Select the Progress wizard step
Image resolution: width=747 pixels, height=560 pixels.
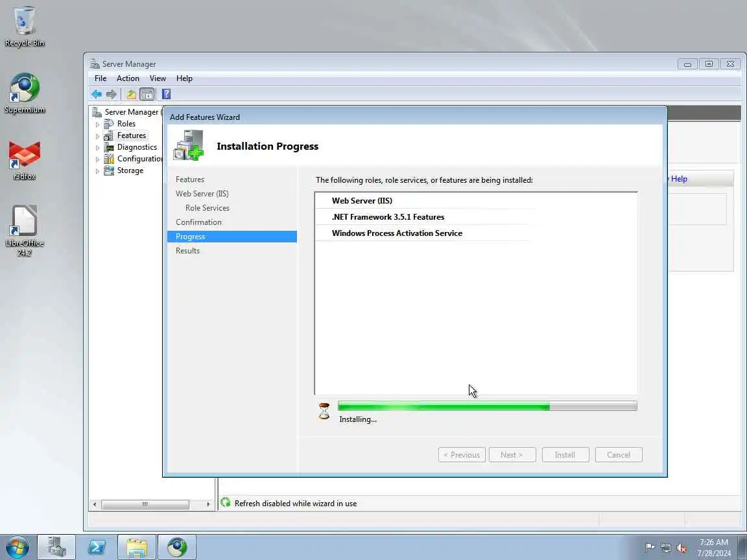click(x=232, y=237)
